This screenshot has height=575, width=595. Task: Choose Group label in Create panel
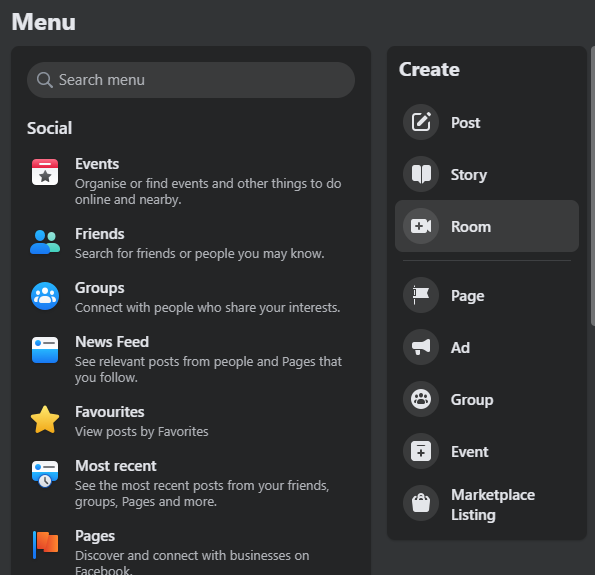click(x=472, y=400)
